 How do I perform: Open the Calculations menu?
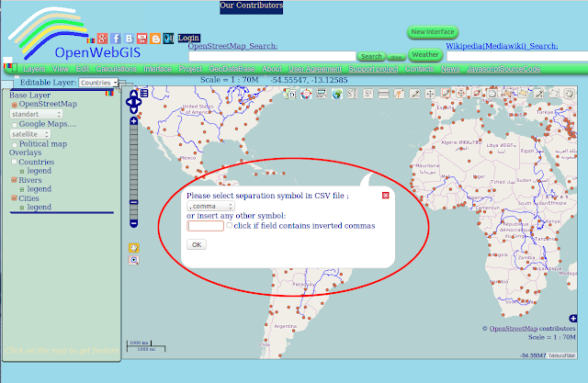[117, 69]
